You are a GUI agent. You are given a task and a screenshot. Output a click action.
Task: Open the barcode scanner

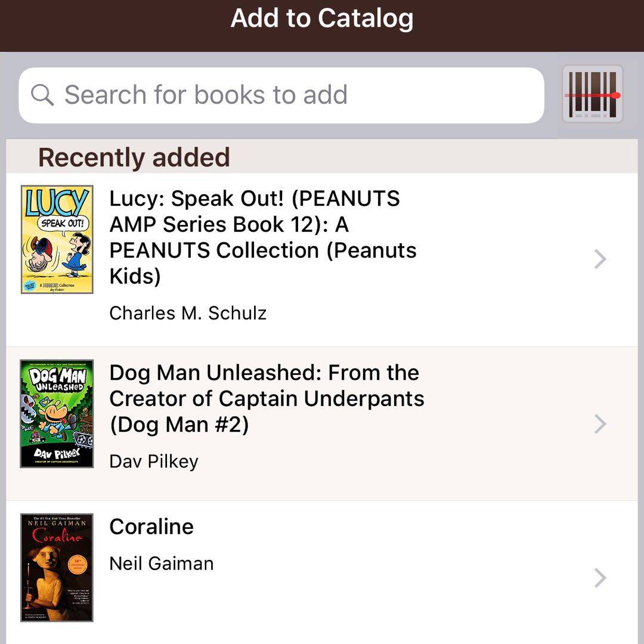tap(592, 94)
